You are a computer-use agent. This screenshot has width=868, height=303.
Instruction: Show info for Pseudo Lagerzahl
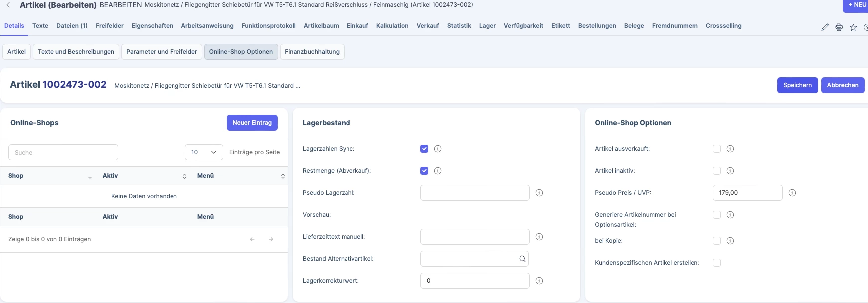pyautogui.click(x=539, y=193)
